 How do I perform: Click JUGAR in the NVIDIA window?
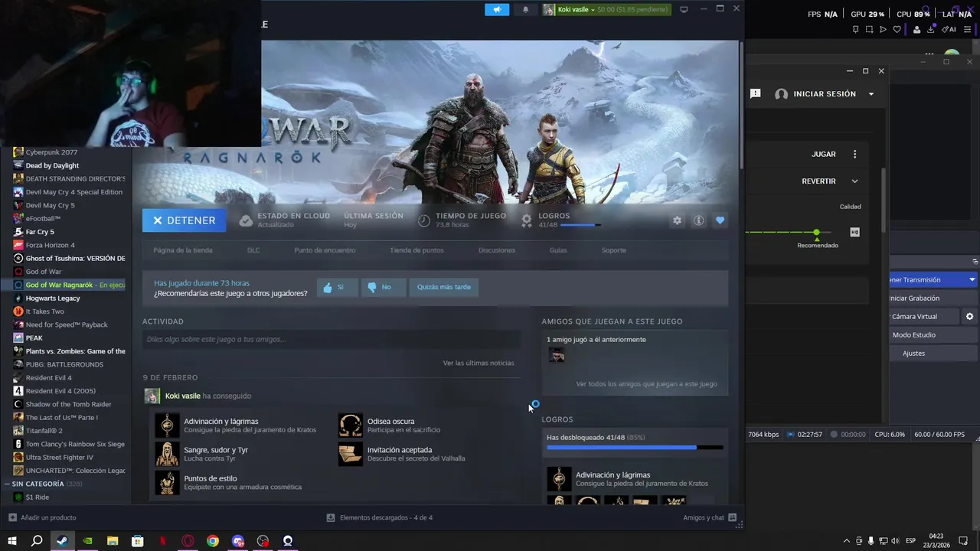coord(824,154)
